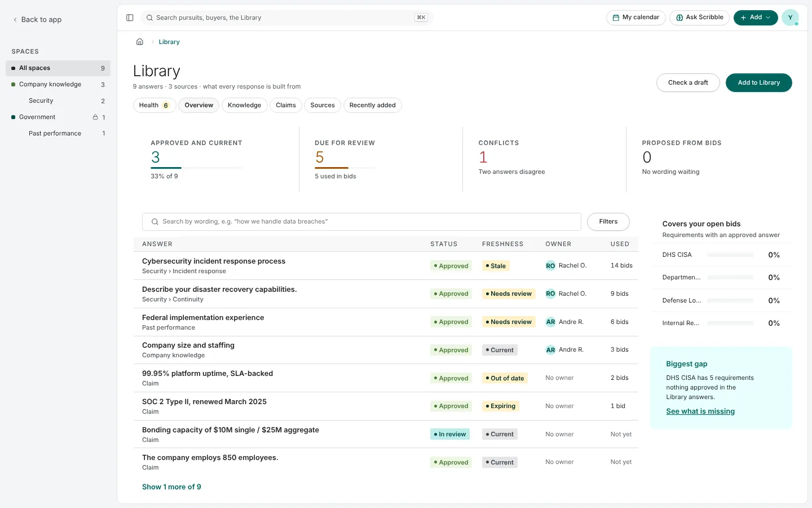Click the Conflicts count 1
The width and height of the screenshot is (812, 508).
[483, 157]
